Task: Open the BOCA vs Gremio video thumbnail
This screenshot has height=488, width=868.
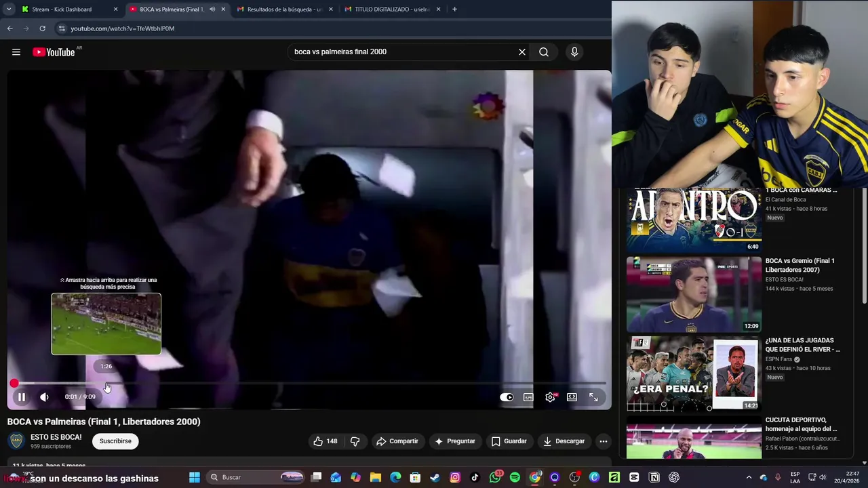Action: 694,294
